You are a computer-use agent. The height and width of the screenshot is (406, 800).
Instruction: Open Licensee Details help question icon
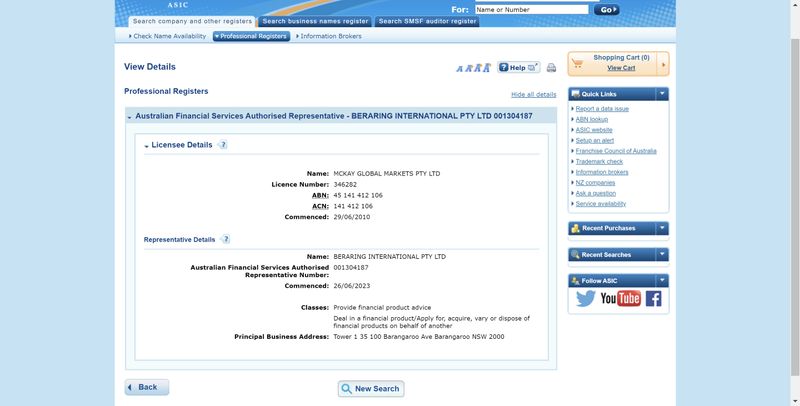(222, 145)
